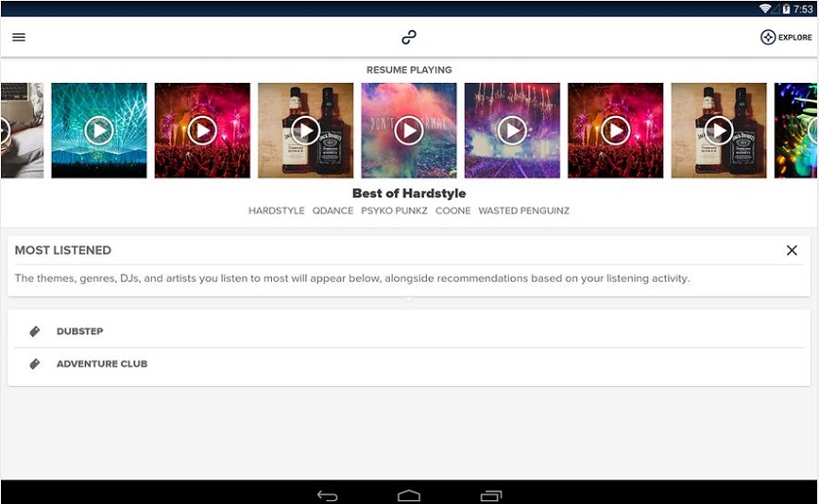Open the Dubstep tag
Viewport: 819px width, 504px height.
409,331
